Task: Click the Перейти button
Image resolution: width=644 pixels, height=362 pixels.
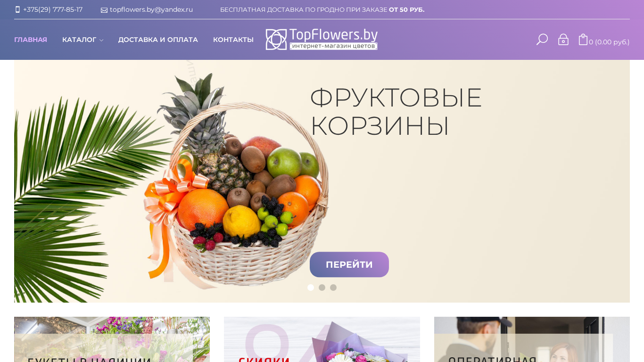Action: point(349,264)
